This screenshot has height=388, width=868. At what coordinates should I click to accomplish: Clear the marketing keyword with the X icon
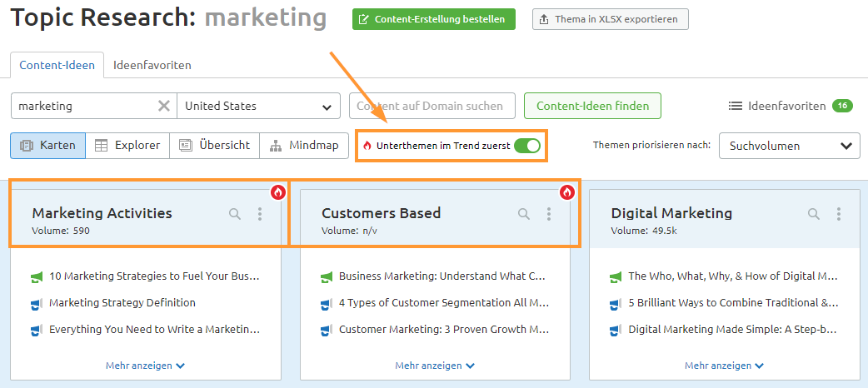(x=164, y=106)
